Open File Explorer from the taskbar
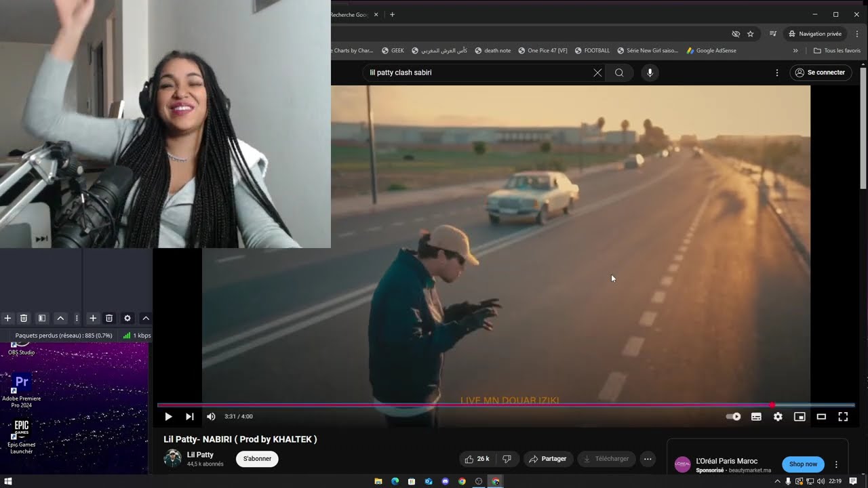Image resolution: width=868 pixels, height=488 pixels. [378, 481]
